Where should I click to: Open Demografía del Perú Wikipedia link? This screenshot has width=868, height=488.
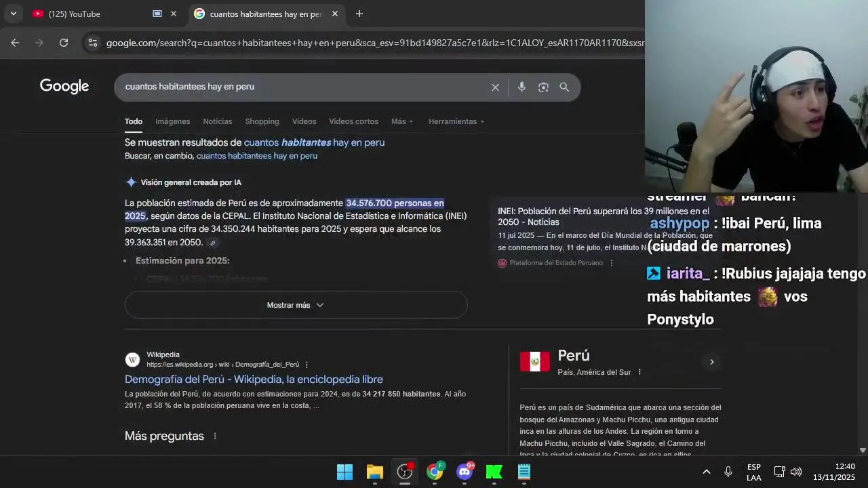click(254, 380)
